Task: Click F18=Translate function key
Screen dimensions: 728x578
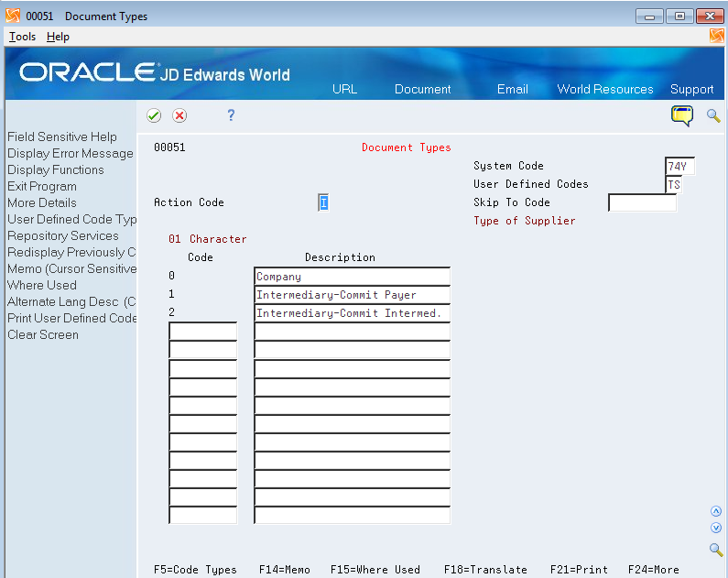Action: [x=485, y=570]
